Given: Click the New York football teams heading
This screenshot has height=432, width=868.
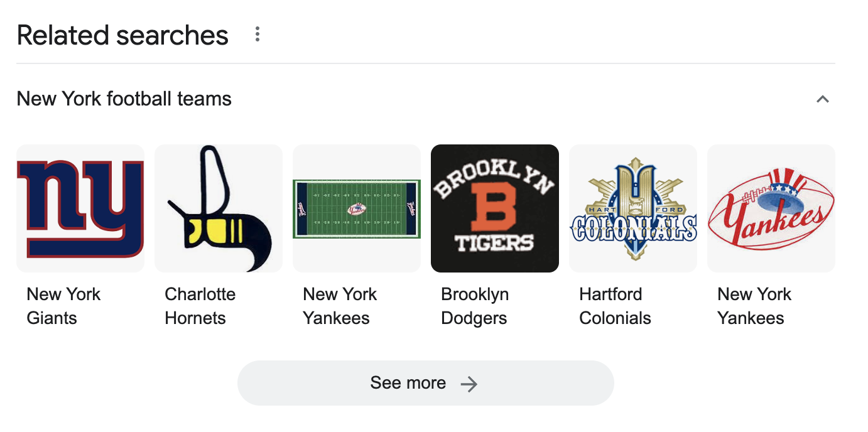Looking at the screenshot, I should pos(124,99).
